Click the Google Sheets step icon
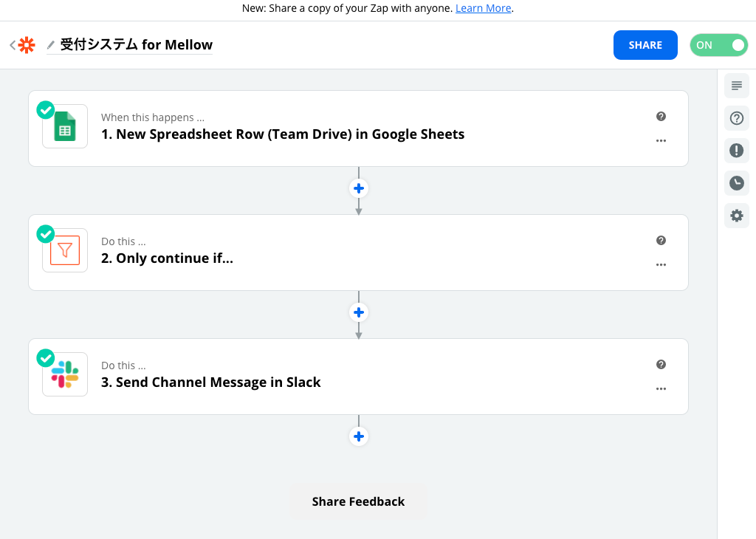756x539 pixels. pos(65,126)
